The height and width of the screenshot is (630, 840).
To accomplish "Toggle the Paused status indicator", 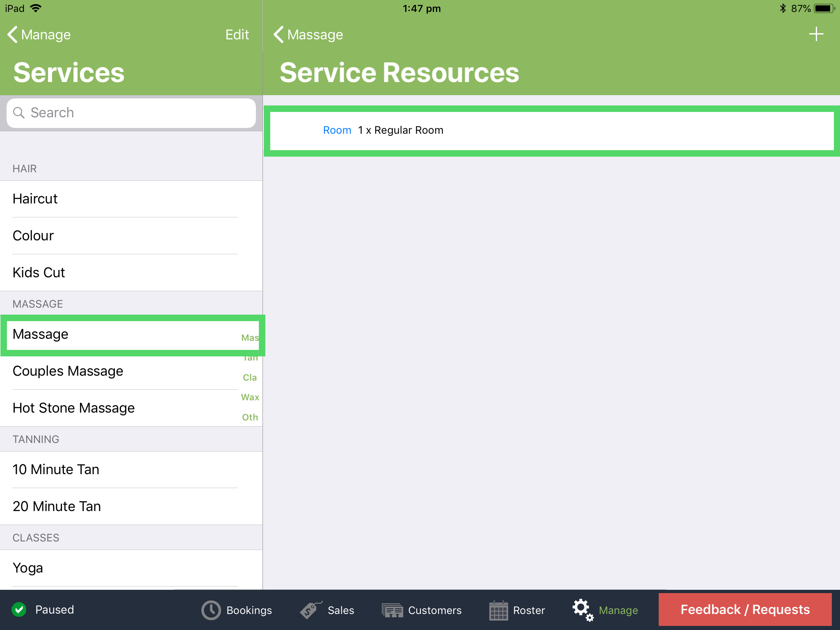I will 54,609.
